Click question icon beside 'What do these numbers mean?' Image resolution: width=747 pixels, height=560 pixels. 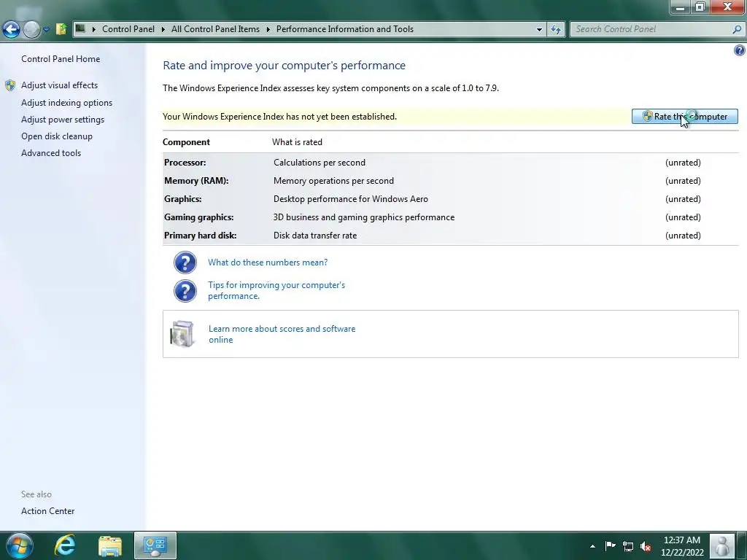point(185,262)
